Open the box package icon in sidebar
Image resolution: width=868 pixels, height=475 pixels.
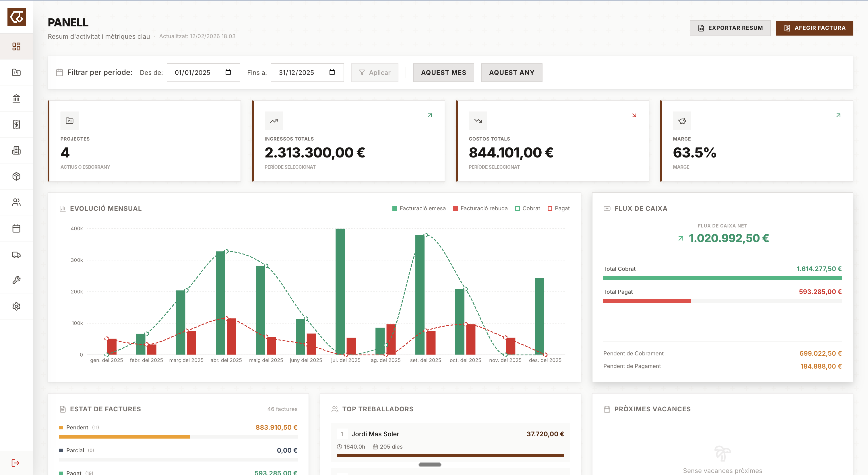click(x=16, y=176)
